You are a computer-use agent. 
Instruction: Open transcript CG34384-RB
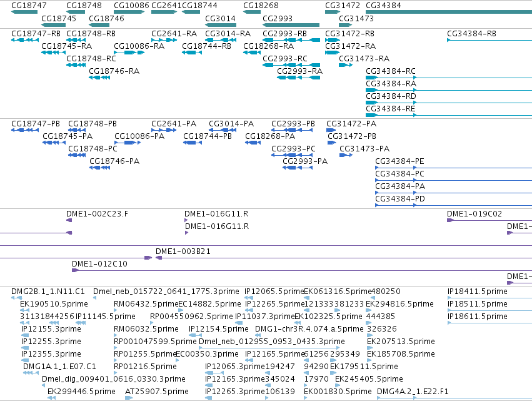[471, 34]
